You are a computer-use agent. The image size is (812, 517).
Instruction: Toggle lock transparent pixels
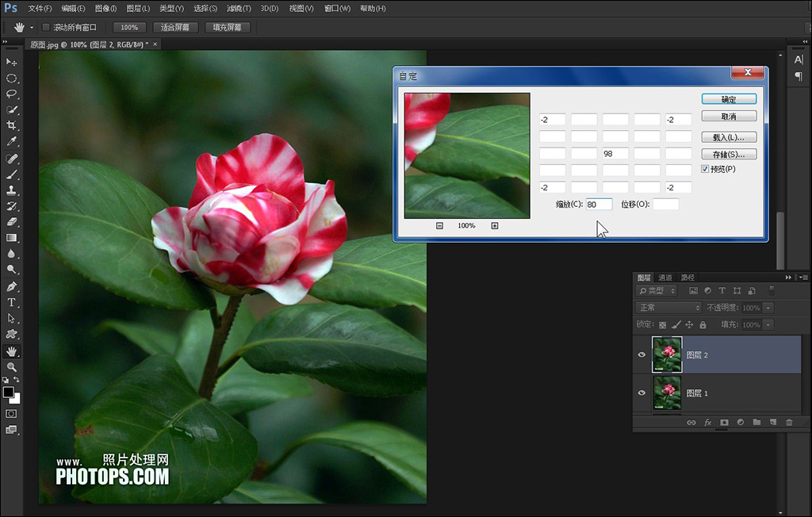[662, 325]
